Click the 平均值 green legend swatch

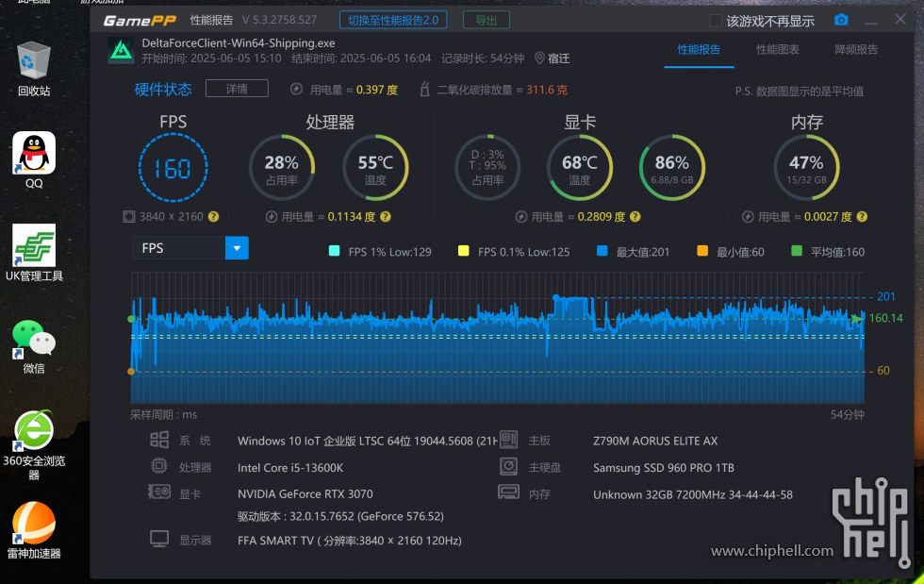click(x=797, y=251)
